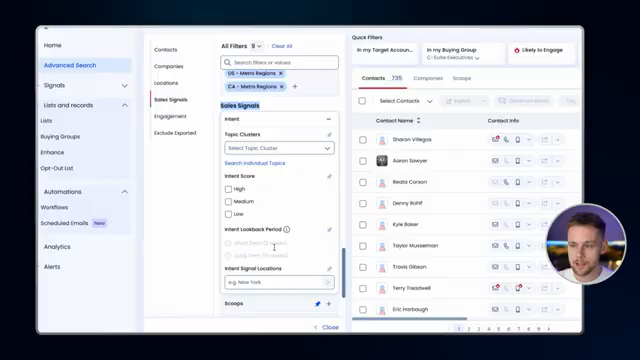Screen dimensions: 640x360
Task: Click the blue pin icon beside Scoops
Action: click(318, 304)
